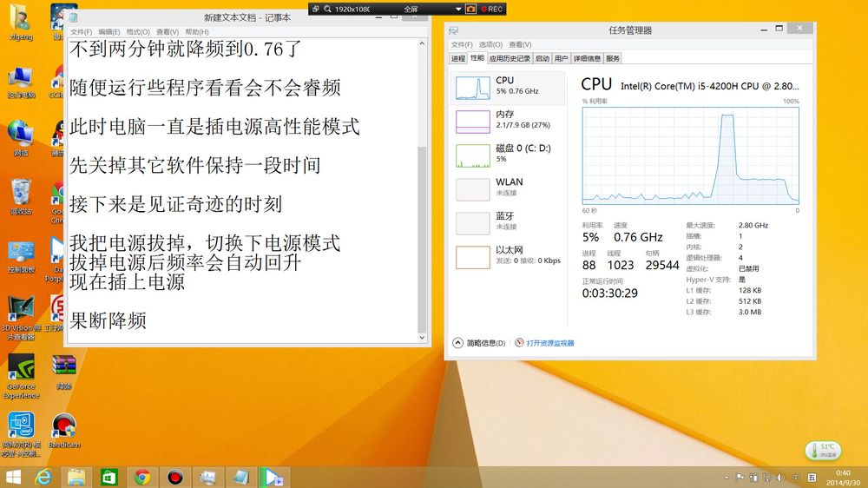Switch to the 性能 tab in Task Manager

point(477,57)
